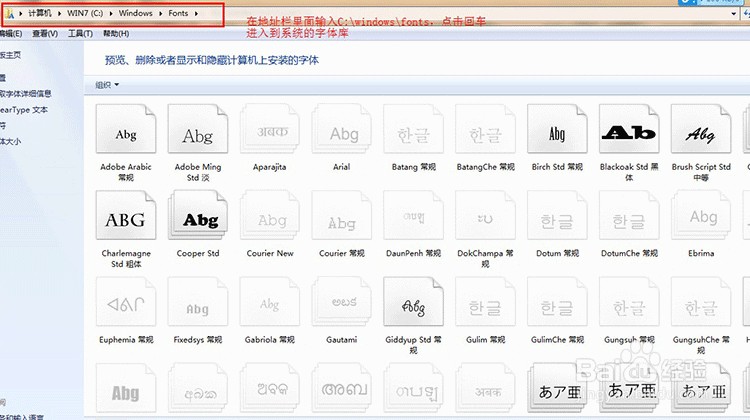Open the 取字体详细信息 sidebar link
This screenshot has width=750, height=420.
pyautogui.click(x=26, y=93)
